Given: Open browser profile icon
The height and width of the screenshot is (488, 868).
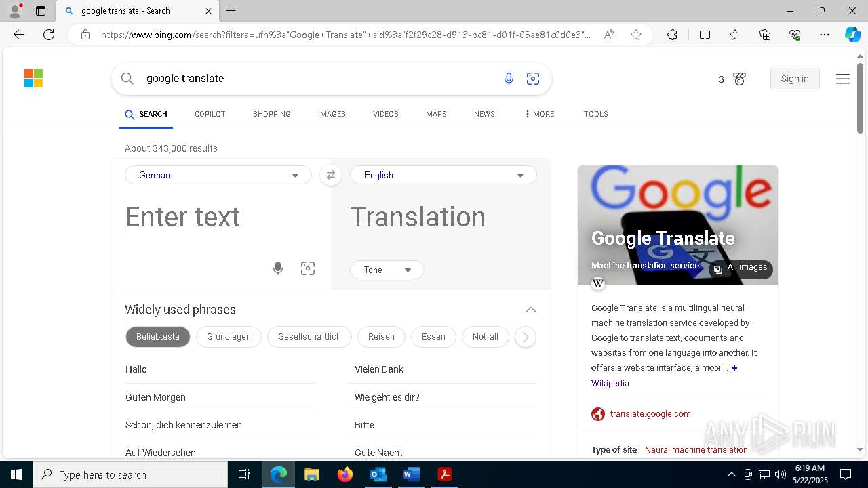Looking at the screenshot, I should 15,11.
